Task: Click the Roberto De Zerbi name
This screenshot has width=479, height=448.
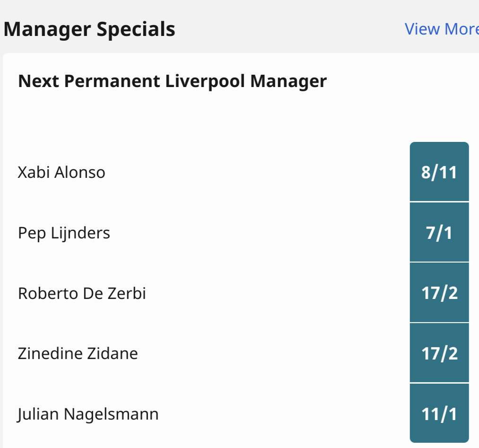Action: (x=82, y=293)
